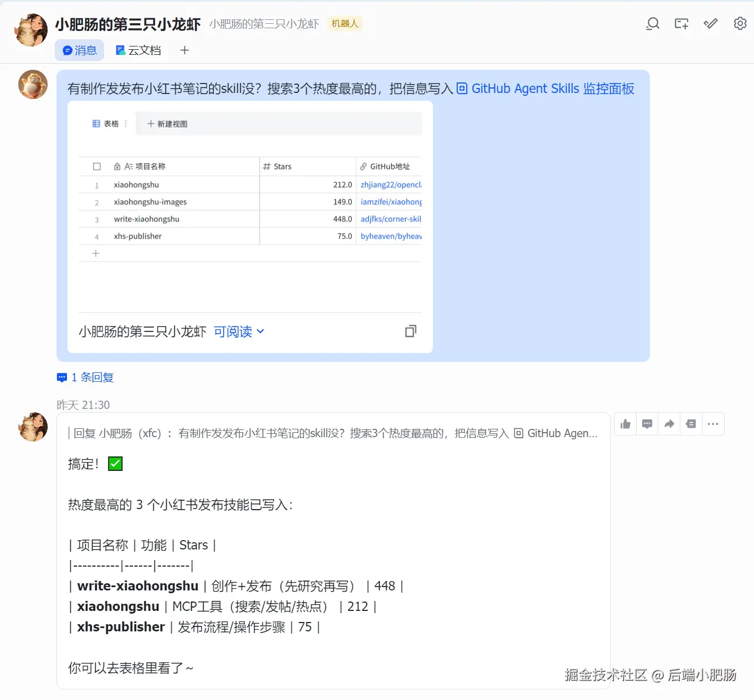Click the 212.0 stars cell
This screenshot has height=700, width=754.
pyautogui.click(x=308, y=185)
